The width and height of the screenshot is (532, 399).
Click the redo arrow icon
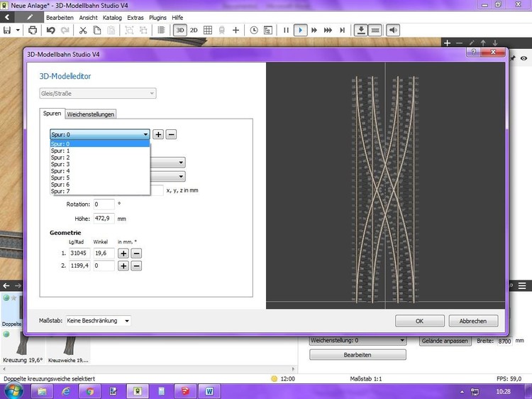click(x=65, y=31)
